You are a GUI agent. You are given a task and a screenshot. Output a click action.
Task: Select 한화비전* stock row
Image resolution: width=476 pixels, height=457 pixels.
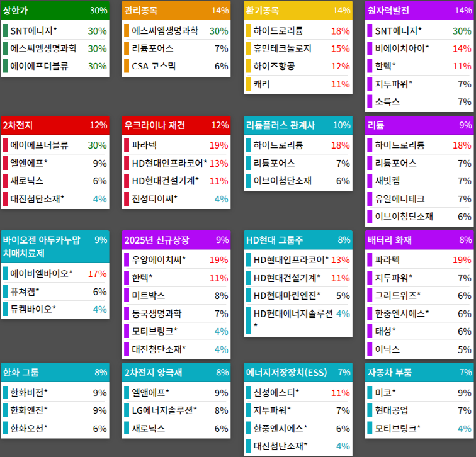[x=55, y=392]
